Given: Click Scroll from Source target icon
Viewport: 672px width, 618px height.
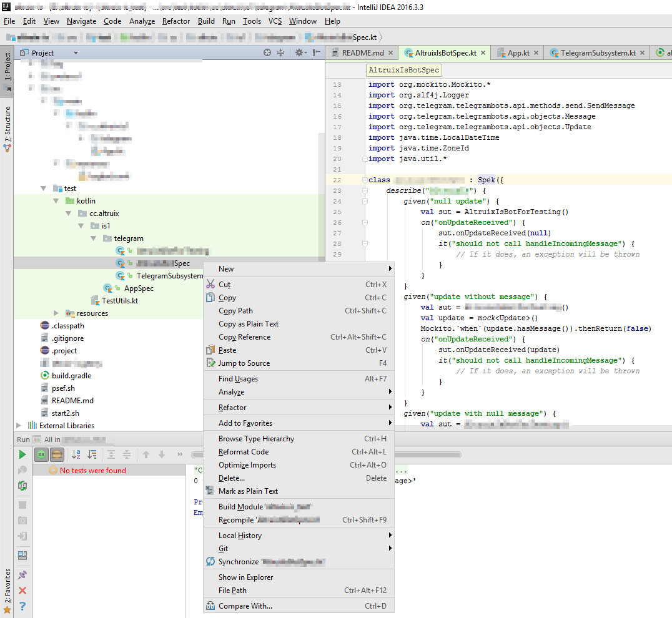Looking at the screenshot, I should click(x=267, y=53).
